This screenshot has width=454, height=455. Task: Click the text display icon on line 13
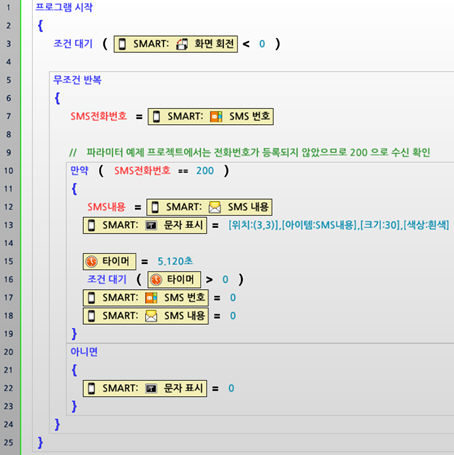(151, 225)
